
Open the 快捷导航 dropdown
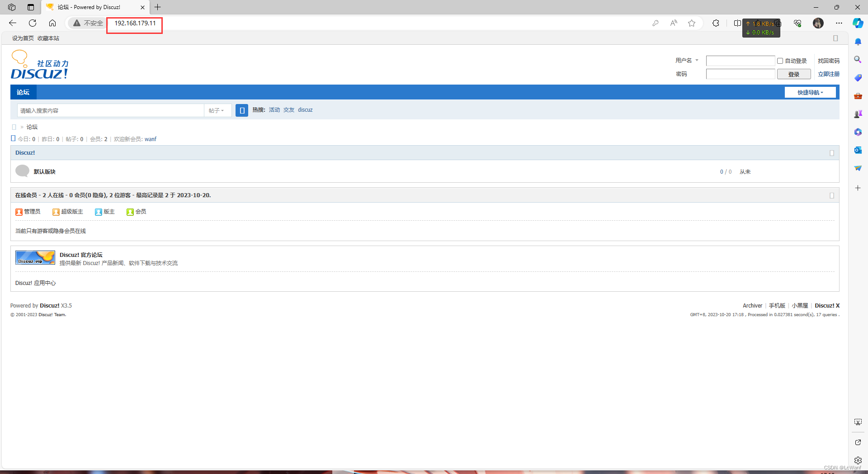pyautogui.click(x=810, y=93)
